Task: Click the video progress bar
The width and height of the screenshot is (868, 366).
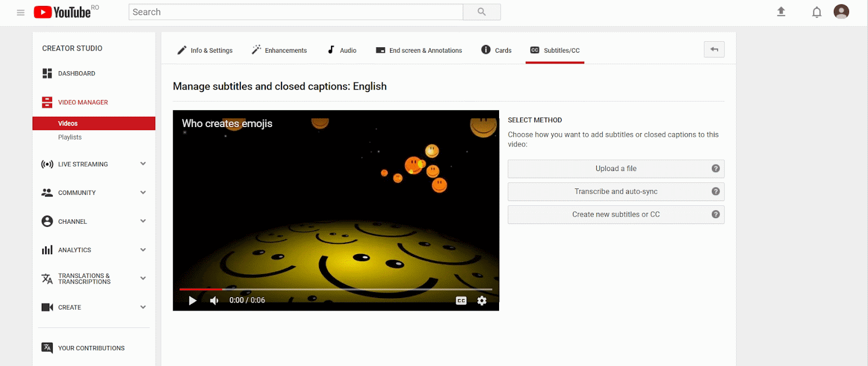Action: [x=336, y=289]
